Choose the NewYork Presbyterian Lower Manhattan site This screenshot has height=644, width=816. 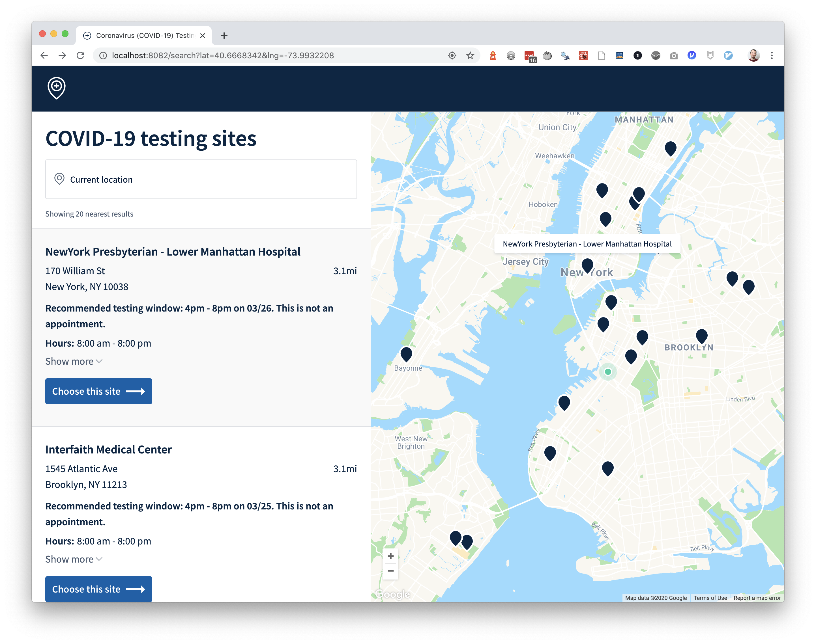click(98, 391)
